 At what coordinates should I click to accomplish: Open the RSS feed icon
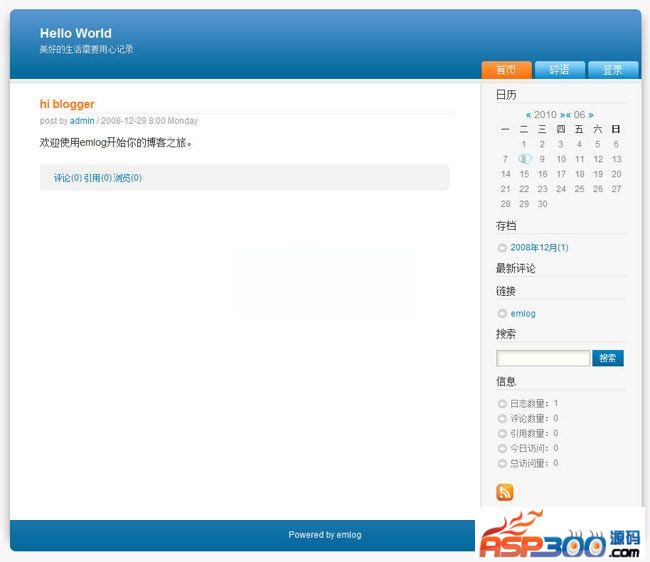[504, 492]
